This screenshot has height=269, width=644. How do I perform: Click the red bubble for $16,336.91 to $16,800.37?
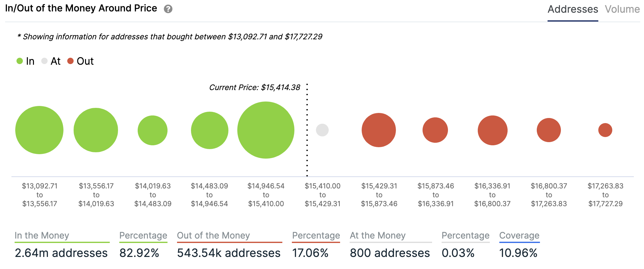pyautogui.click(x=492, y=130)
